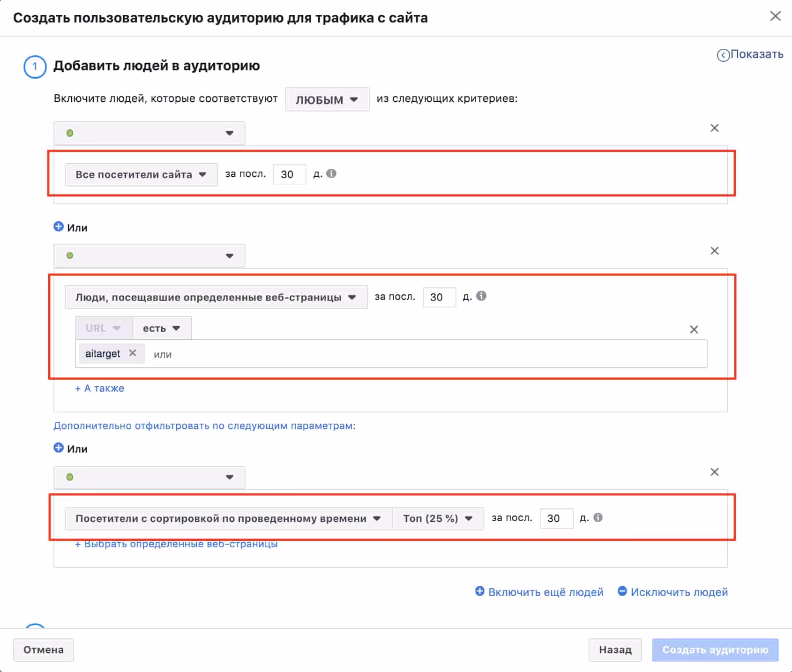Image resolution: width=792 pixels, height=672 pixels.
Task: Remove the URL rule row
Action: click(694, 329)
